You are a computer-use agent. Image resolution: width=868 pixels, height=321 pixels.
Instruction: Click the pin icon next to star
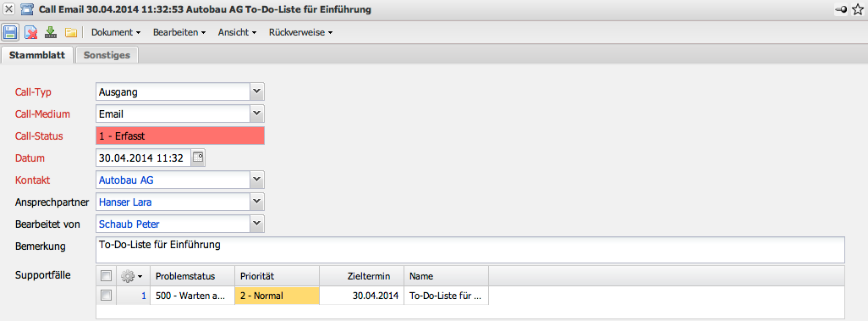click(x=840, y=10)
